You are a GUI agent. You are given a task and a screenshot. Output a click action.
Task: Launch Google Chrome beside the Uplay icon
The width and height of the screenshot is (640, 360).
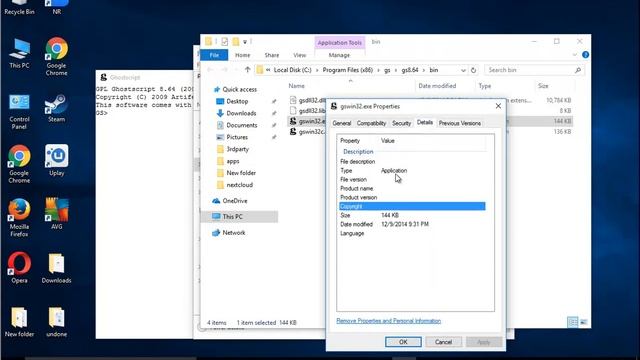(19, 164)
